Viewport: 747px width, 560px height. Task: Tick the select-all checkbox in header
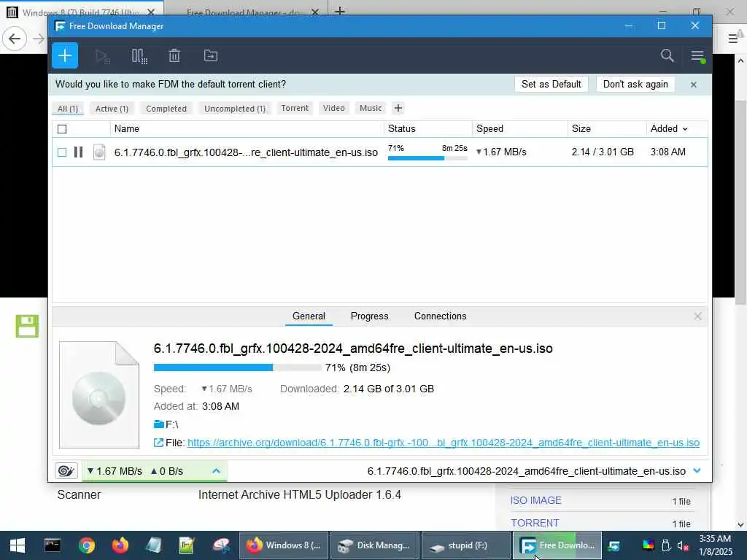62,128
